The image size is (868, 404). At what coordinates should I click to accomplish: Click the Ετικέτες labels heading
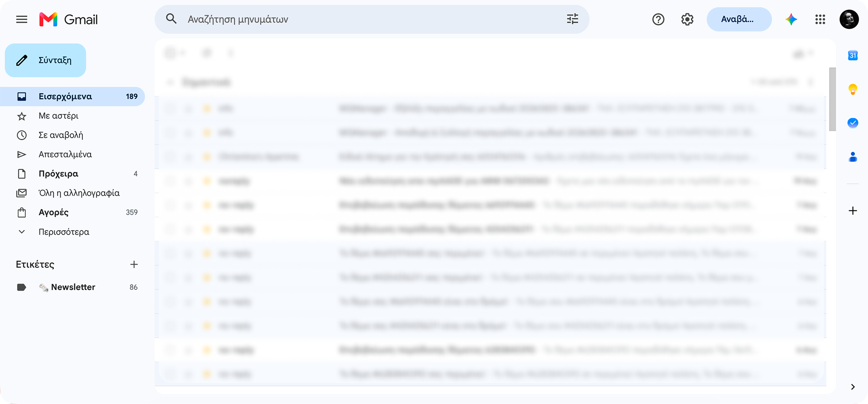click(x=35, y=264)
